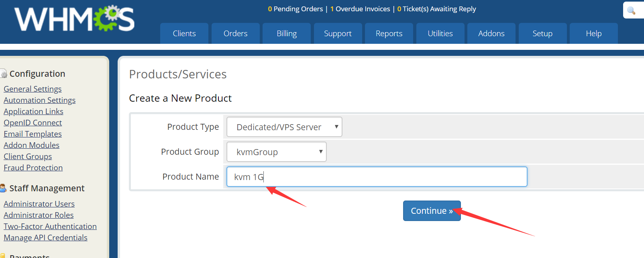This screenshot has height=258, width=644.
Task: Open the Addons menu
Action: click(491, 33)
